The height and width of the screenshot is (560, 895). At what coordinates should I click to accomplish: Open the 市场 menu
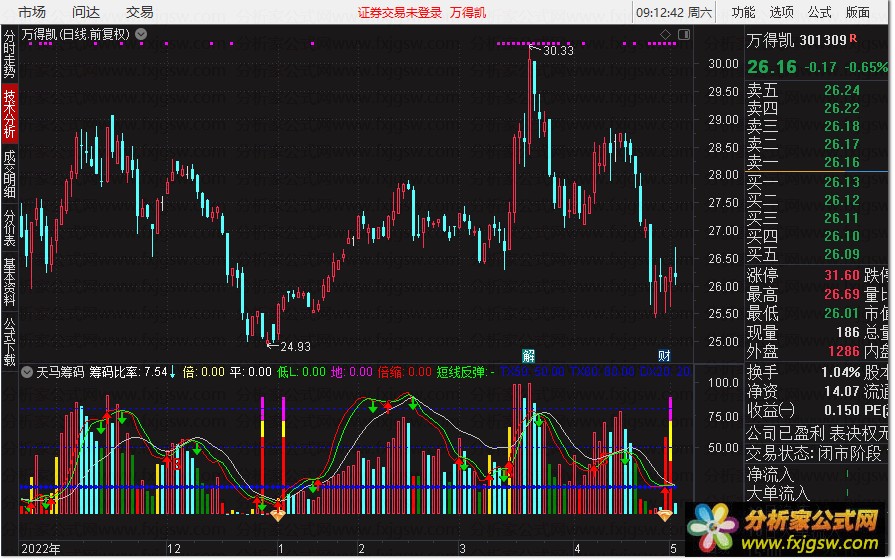pos(32,12)
